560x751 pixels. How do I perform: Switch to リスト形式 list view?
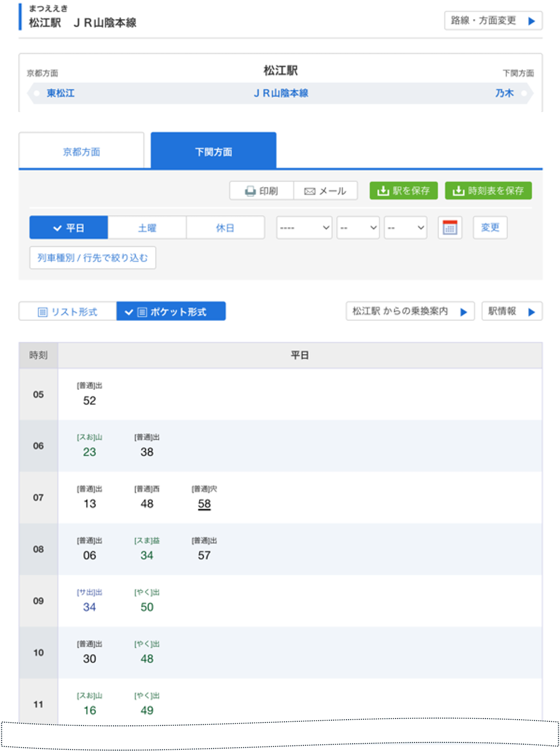(68, 311)
